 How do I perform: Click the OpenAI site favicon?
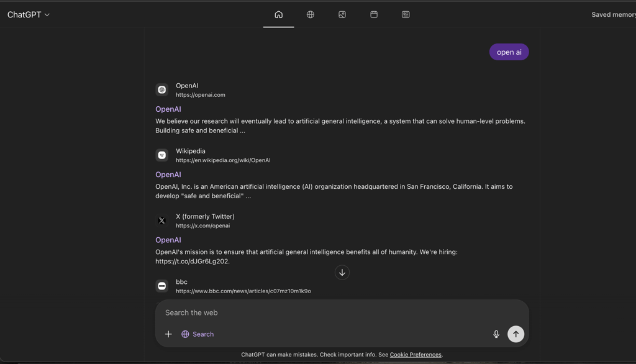(x=161, y=89)
